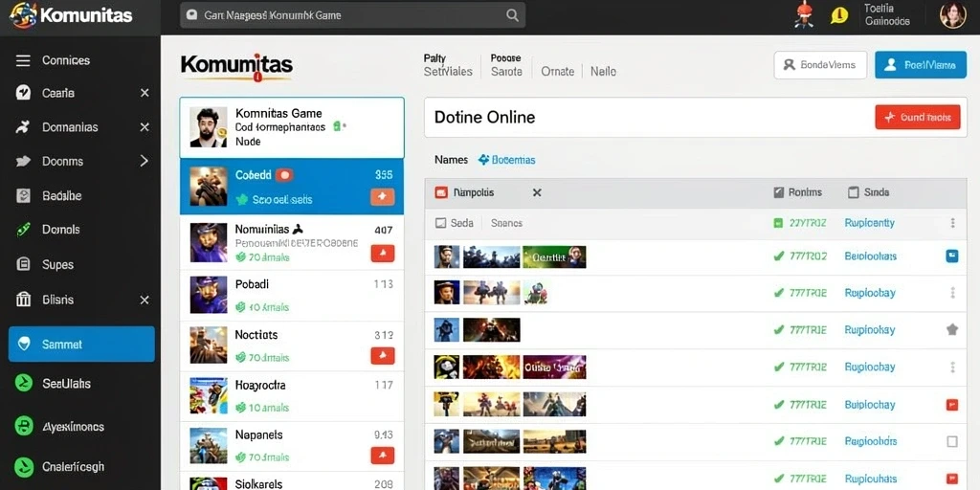This screenshot has height=490, width=980.
Task: Open the yellow notification bell icon
Action: (838, 15)
